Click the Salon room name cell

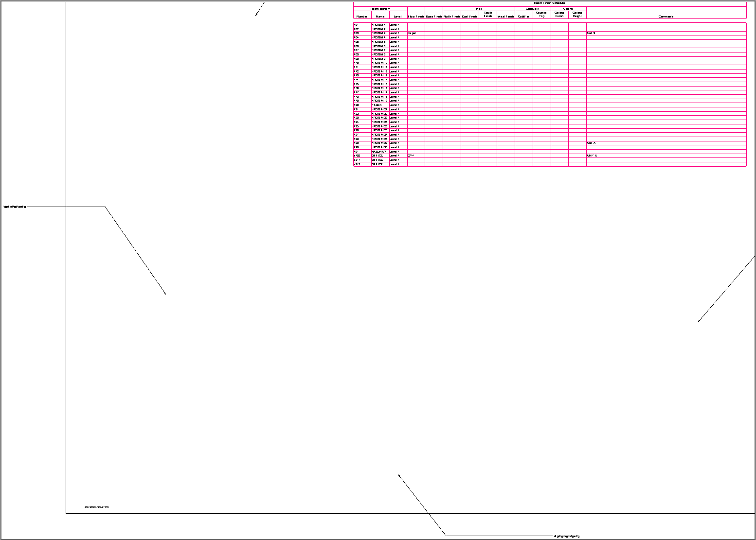[x=377, y=105]
